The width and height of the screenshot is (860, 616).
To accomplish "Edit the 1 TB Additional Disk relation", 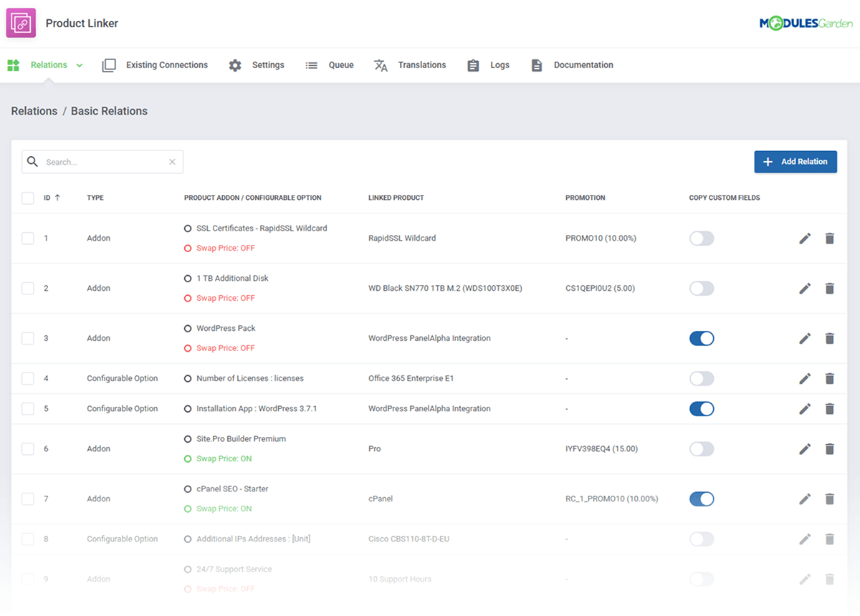I will pos(805,289).
